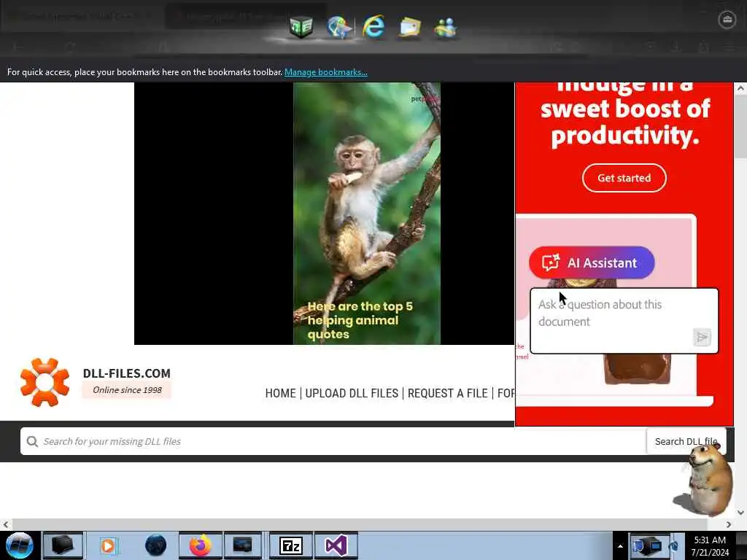The height and width of the screenshot is (560, 747).
Task: Open Visual Studio from the taskbar
Action: pyautogui.click(x=336, y=545)
